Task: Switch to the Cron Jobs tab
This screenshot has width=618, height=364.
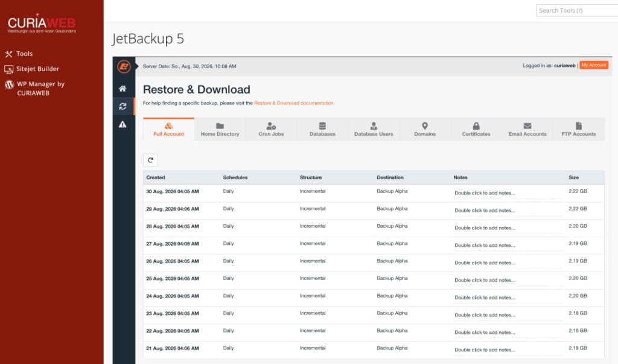Action: [x=271, y=129]
